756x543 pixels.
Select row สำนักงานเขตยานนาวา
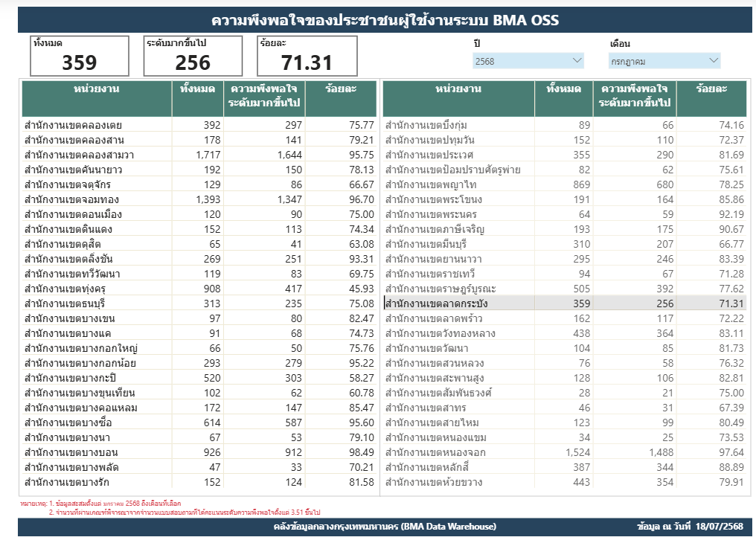[565, 259]
